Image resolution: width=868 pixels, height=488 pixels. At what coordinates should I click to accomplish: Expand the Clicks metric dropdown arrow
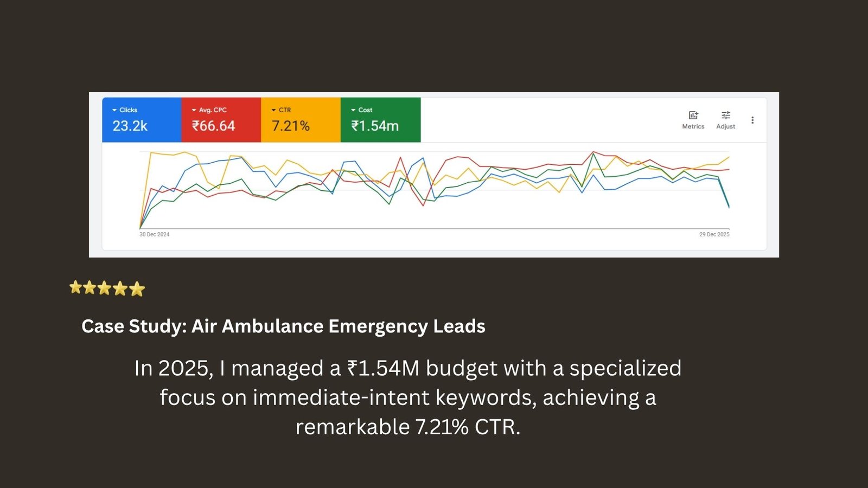pos(114,110)
